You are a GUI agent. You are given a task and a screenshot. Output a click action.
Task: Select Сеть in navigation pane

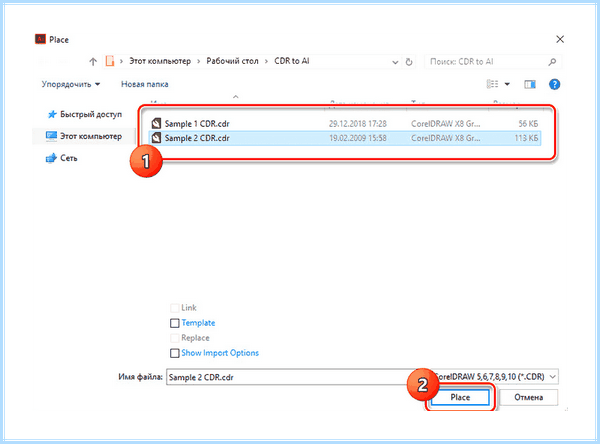pyautogui.click(x=68, y=158)
